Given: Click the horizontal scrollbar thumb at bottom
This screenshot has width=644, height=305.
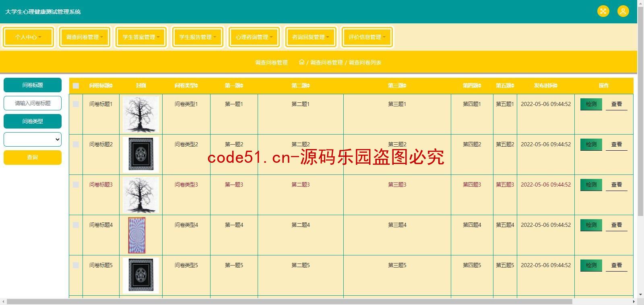Looking at the screenshot, I should 289,301.
